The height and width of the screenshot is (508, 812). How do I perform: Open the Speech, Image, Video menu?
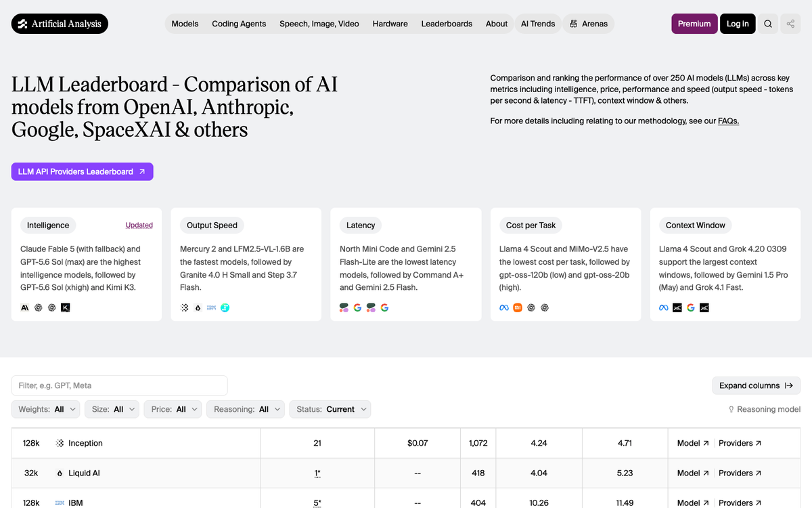pyautogui.click(x=319, y=24)
